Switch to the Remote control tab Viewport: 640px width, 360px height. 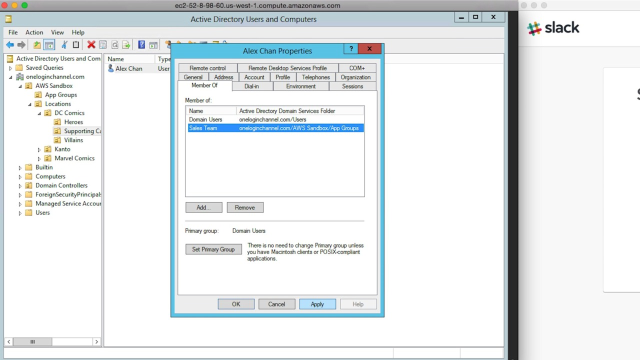point(207,68)
